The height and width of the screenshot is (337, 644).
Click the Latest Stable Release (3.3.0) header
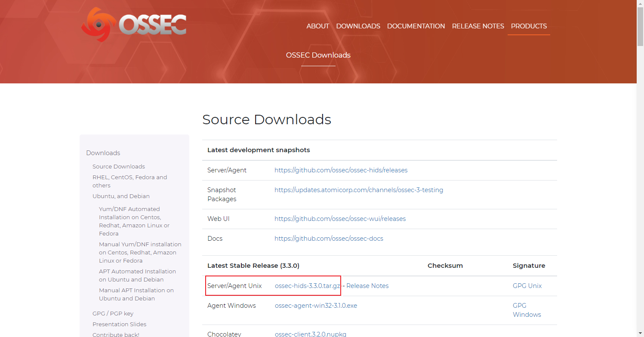[x=253, y=266]
